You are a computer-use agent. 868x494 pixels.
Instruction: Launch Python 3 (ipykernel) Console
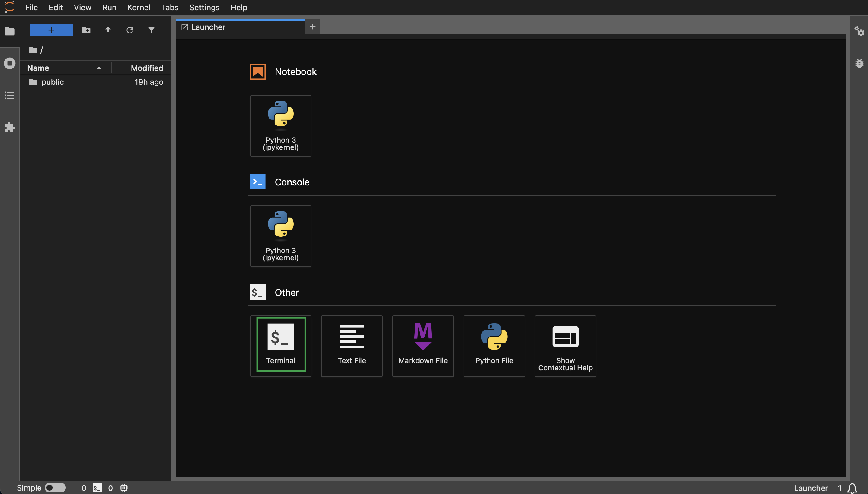pos(280,236)
